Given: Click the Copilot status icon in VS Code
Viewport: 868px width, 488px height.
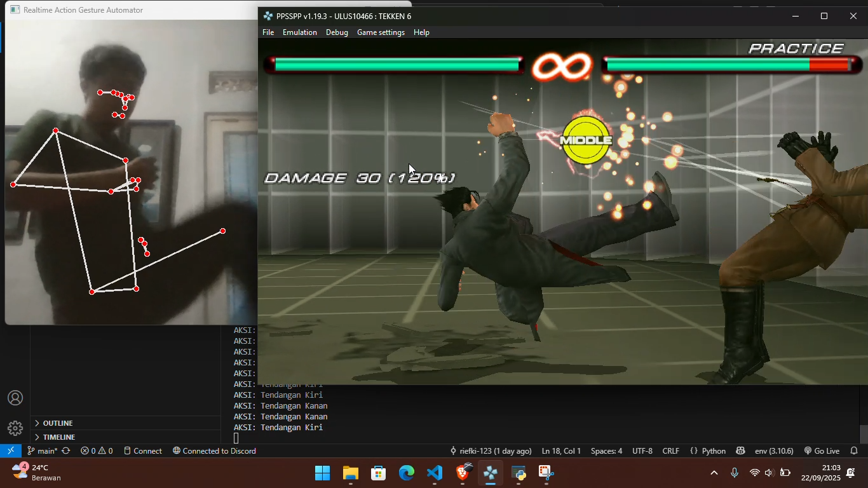Looking at the screenshot, I should tap(740, 451).
